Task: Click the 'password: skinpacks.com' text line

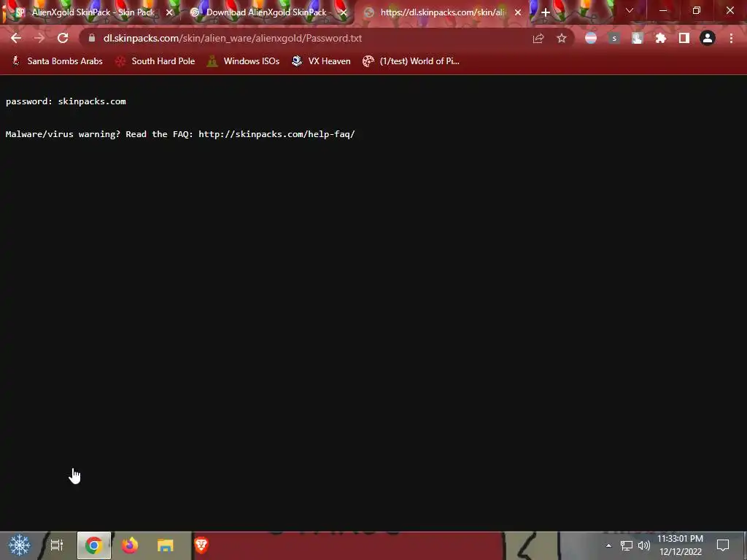Action: [66, 101]
